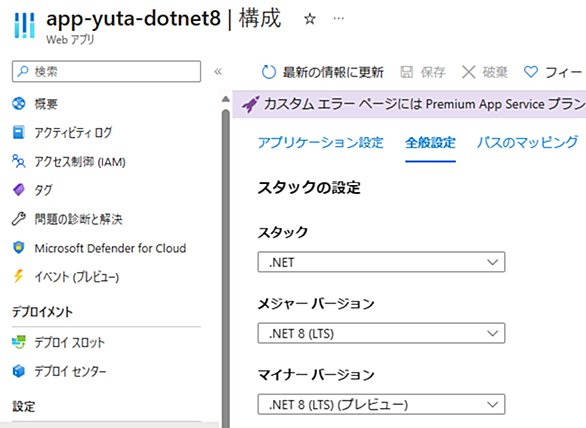Image resolution: width=586 pixels, height=428 pixels.
Task: Click the feedback heart icon
Action: pos(531,72)
